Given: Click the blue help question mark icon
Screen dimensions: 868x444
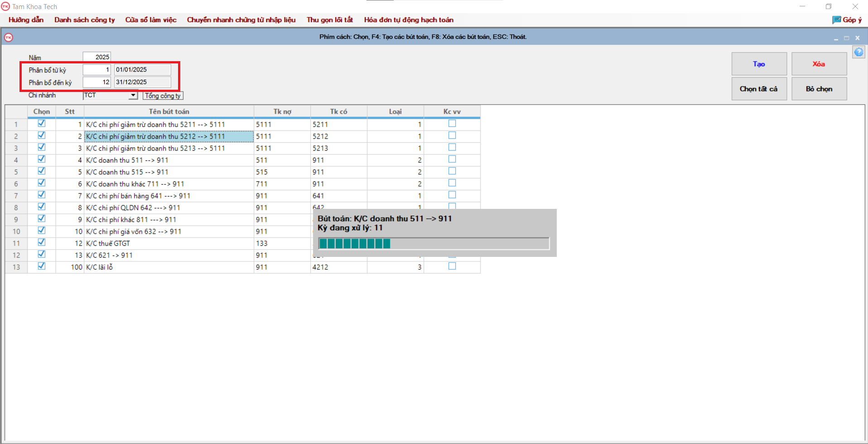Looking at the screenshot, I should tap(858, 52).
